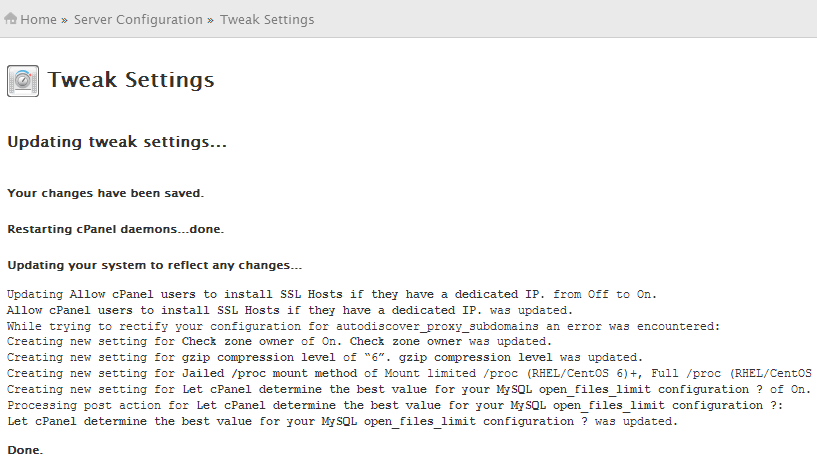Go to Home via breadcrumb link
Viewport: 817px width, 461px height.
pos(38,20)
